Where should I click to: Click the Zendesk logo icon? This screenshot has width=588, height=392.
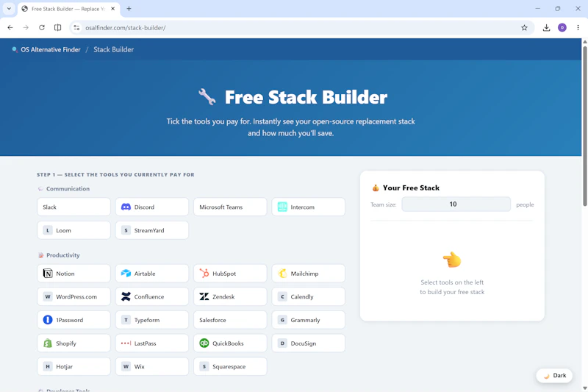[204, 296]
